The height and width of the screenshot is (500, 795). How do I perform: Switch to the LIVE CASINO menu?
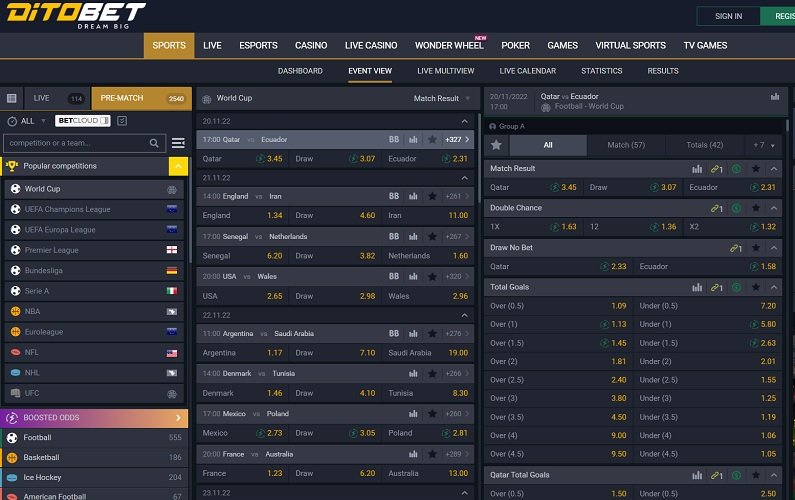371,45
